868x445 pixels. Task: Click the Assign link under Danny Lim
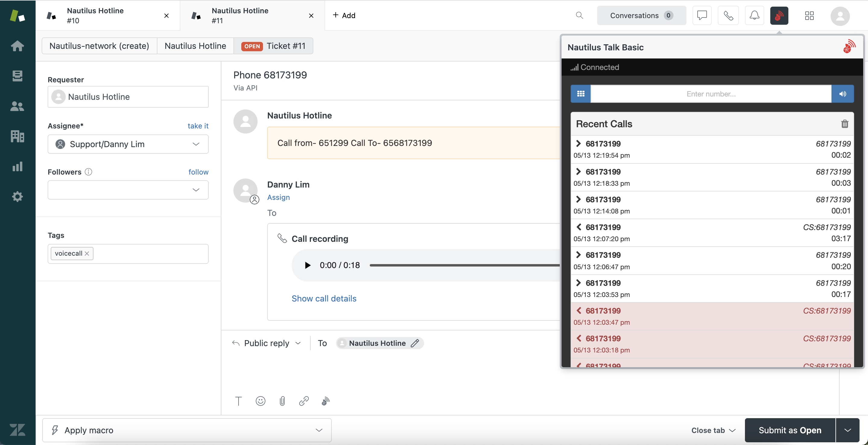pos(278,197)
